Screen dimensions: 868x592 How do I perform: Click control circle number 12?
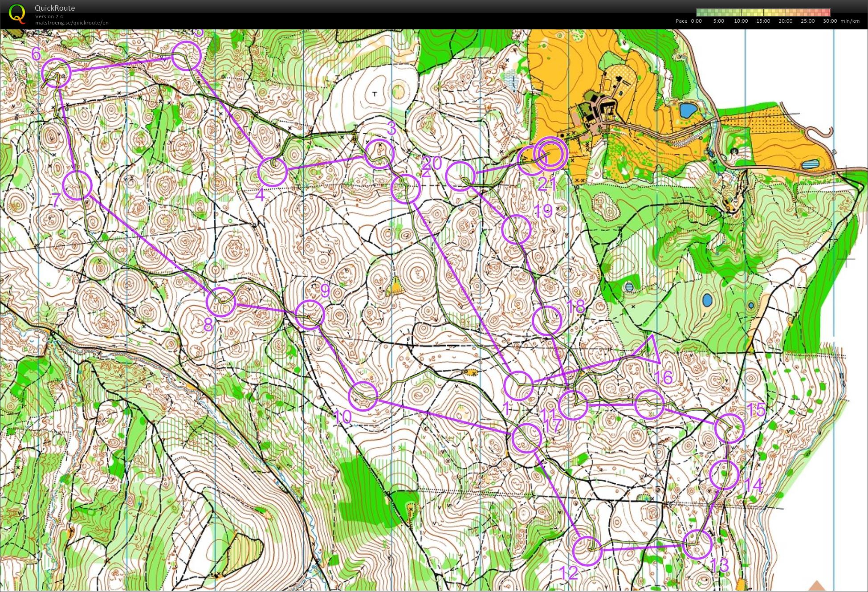[587, 551]
